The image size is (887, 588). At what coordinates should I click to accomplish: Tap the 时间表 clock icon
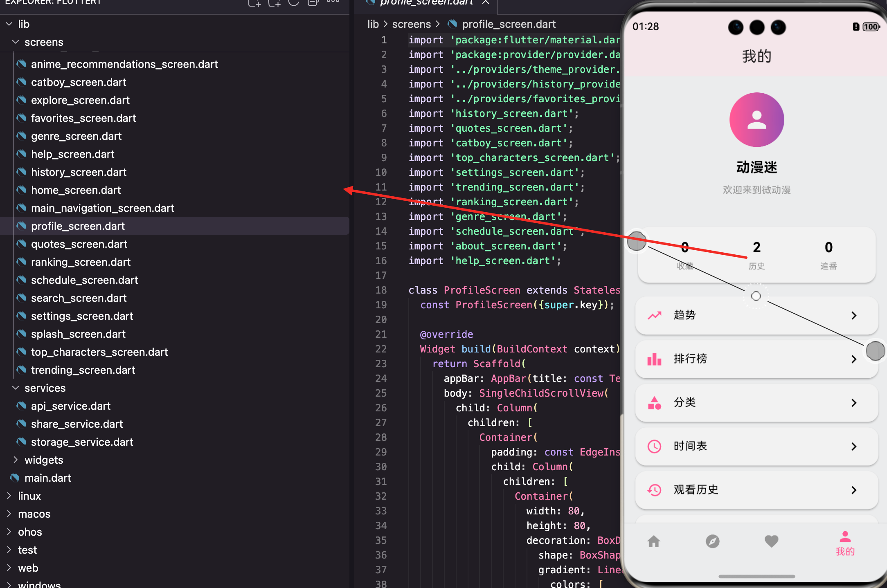pos(655,446)
